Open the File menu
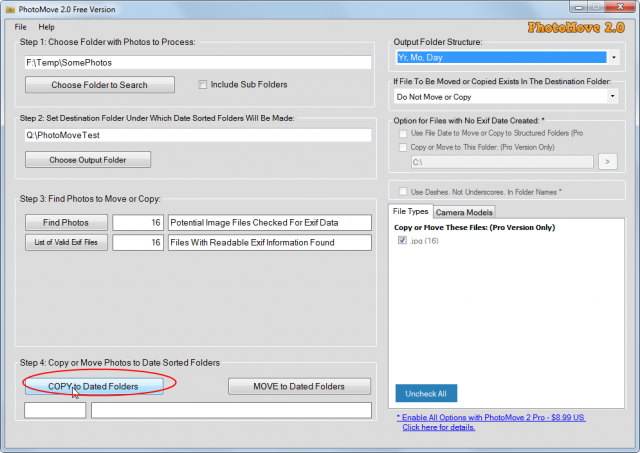 pyautogui.click(x=20, y=27)
